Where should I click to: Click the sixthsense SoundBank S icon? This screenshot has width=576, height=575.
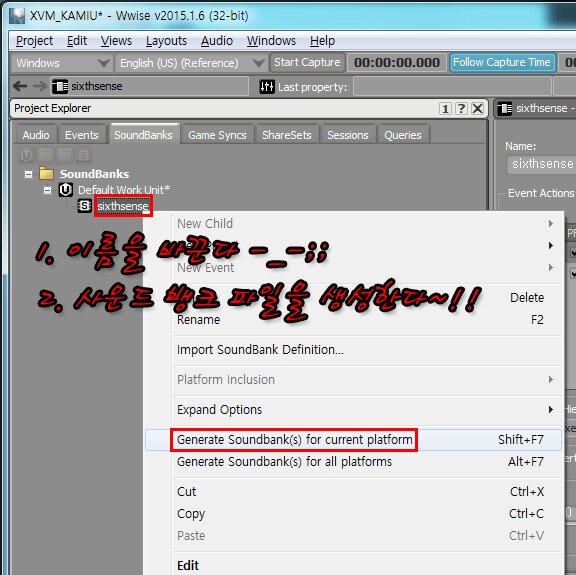coord(84,206)
